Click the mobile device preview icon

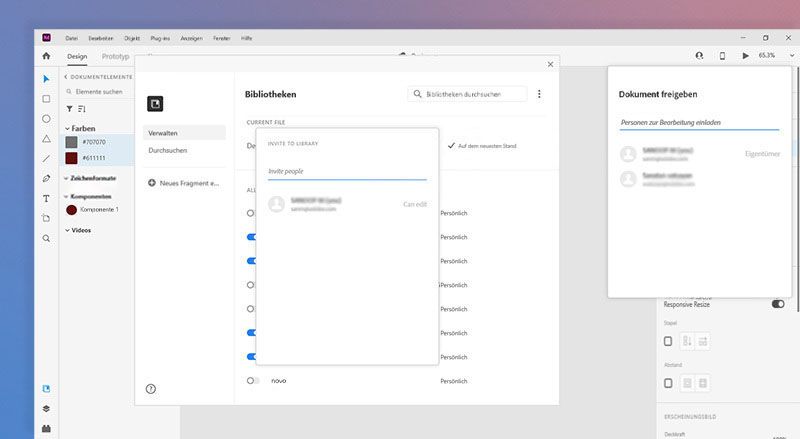[722, 56]
